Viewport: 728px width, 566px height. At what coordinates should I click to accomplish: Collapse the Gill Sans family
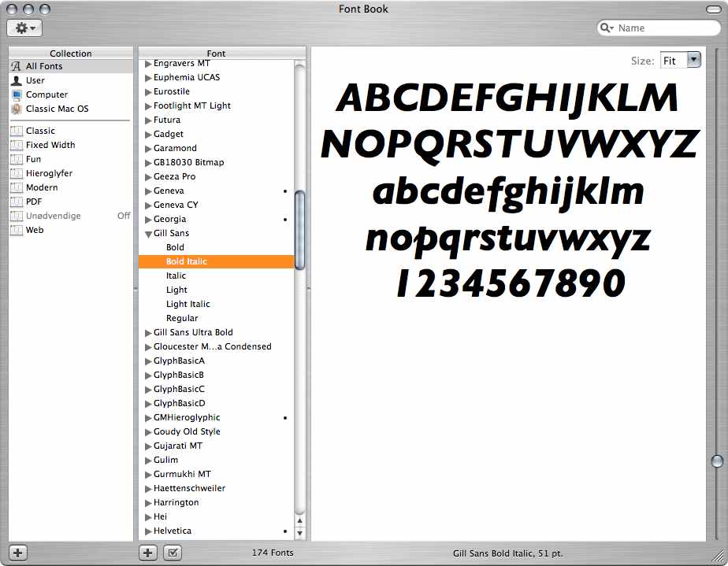point(148,235)
